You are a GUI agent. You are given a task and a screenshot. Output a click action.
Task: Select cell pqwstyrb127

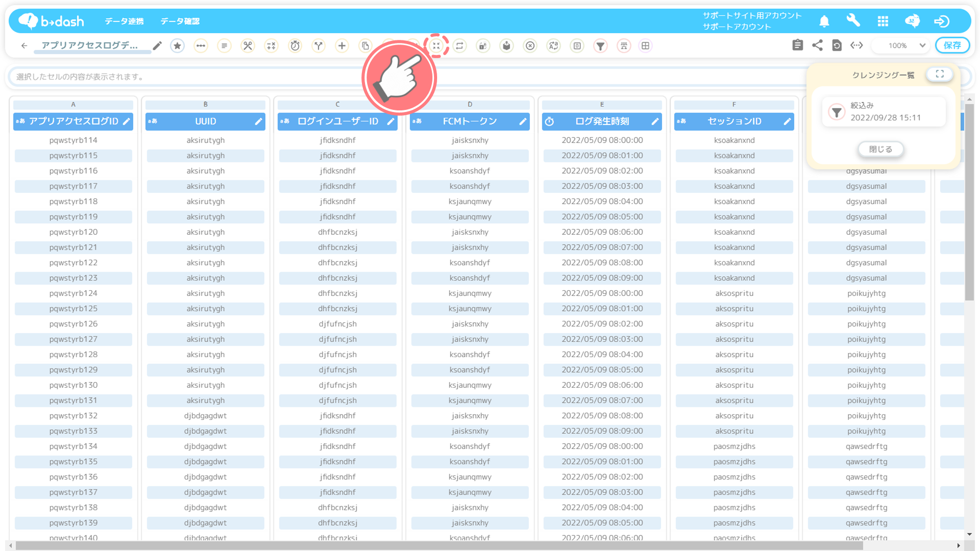[x=73, y=339]
